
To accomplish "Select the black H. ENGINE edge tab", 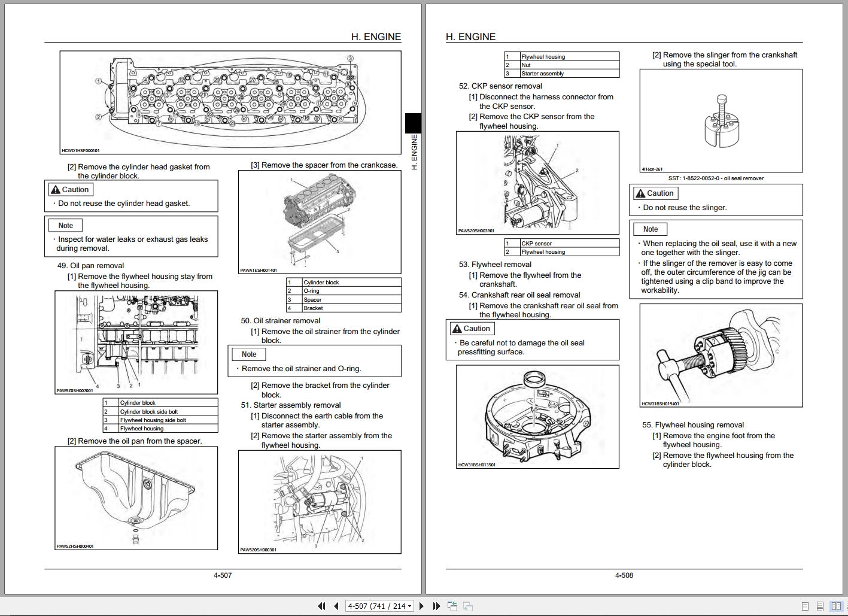I will (x=414, y=123).
